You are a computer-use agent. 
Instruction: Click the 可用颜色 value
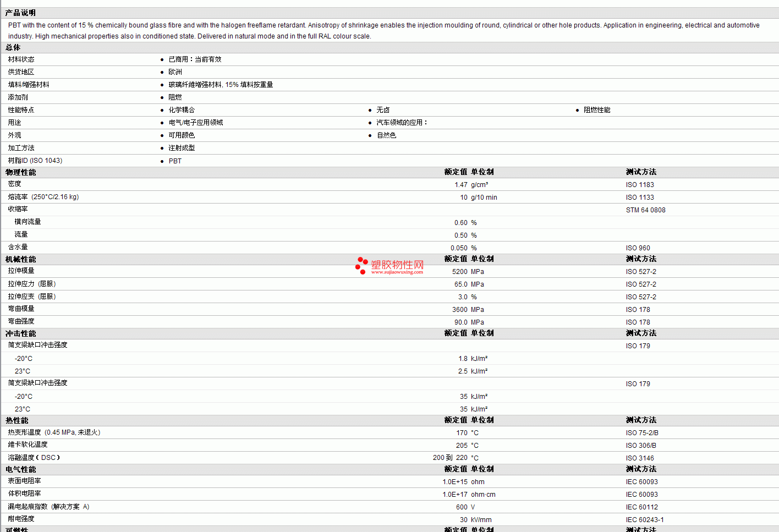[182, 135]
